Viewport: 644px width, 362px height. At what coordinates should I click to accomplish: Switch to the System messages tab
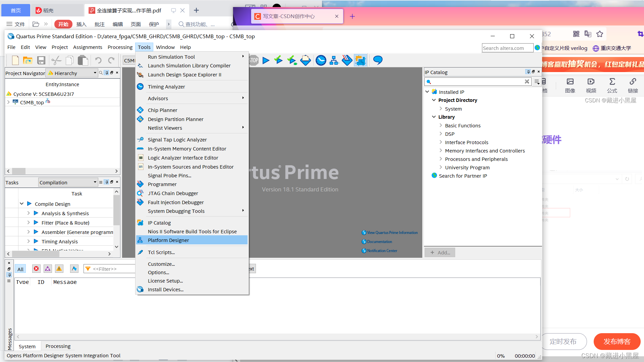pyautogui.click(x=27, y=346)
